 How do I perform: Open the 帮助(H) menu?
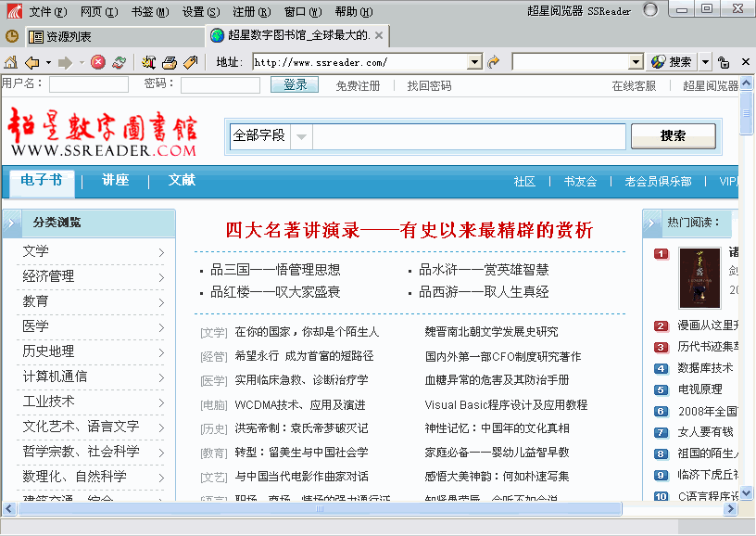(x=354, y=11)
